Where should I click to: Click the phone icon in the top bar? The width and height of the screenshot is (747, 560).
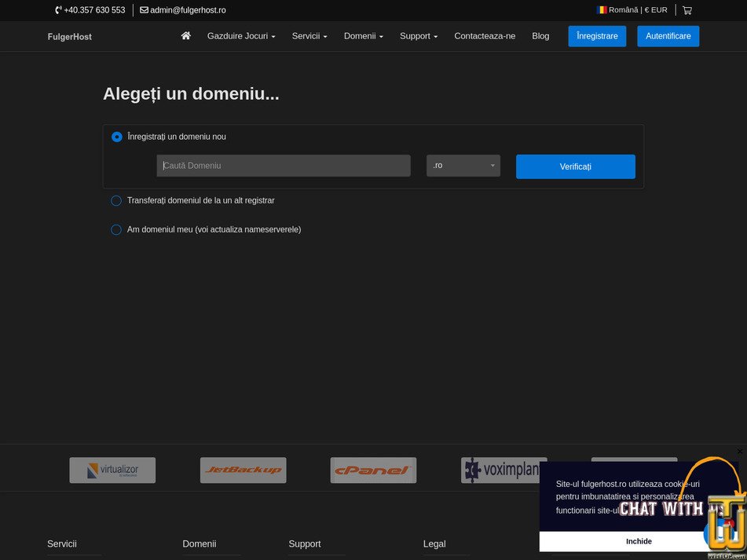click(x=56, y=10)
